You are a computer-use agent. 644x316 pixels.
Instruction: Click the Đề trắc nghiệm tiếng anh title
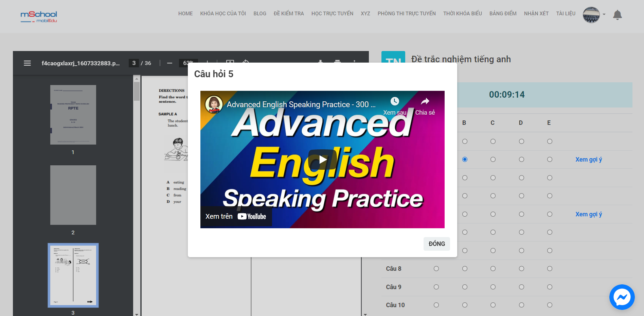point(461,59)
